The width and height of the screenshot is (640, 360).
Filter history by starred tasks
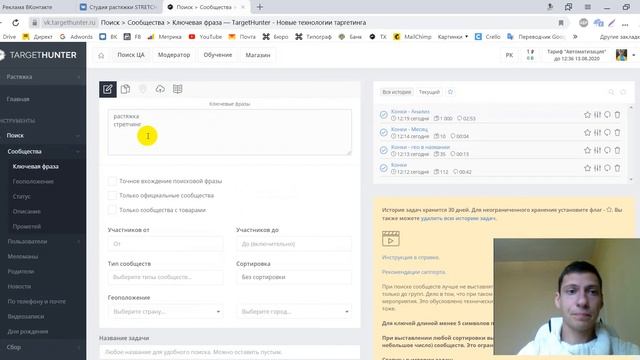[450, 92]
